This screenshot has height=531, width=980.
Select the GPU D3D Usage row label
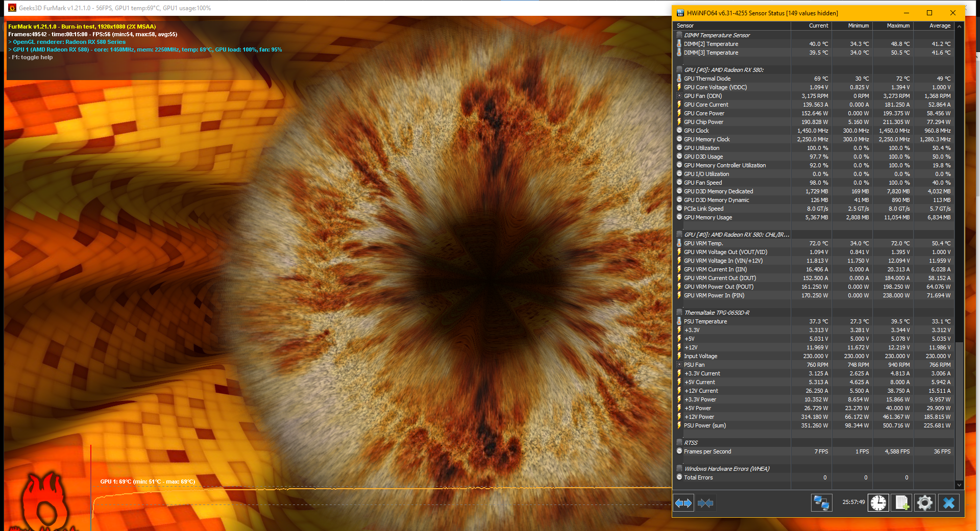703,157
